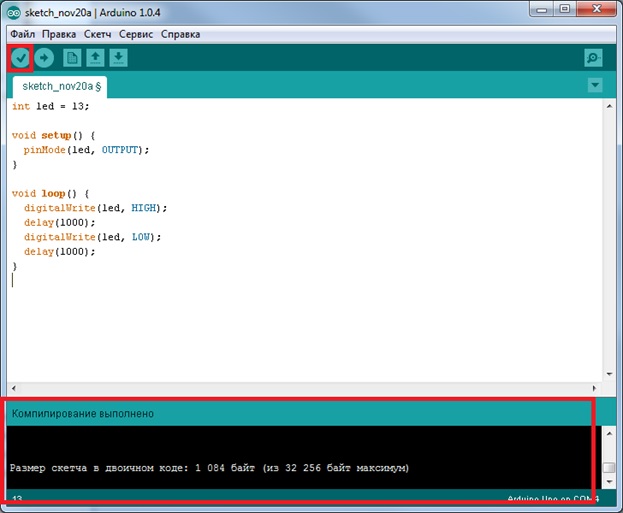Click console scrollbar up arrow
Image resolution: width=623 pixels, height=513 pixels.
tap(609, 433)
